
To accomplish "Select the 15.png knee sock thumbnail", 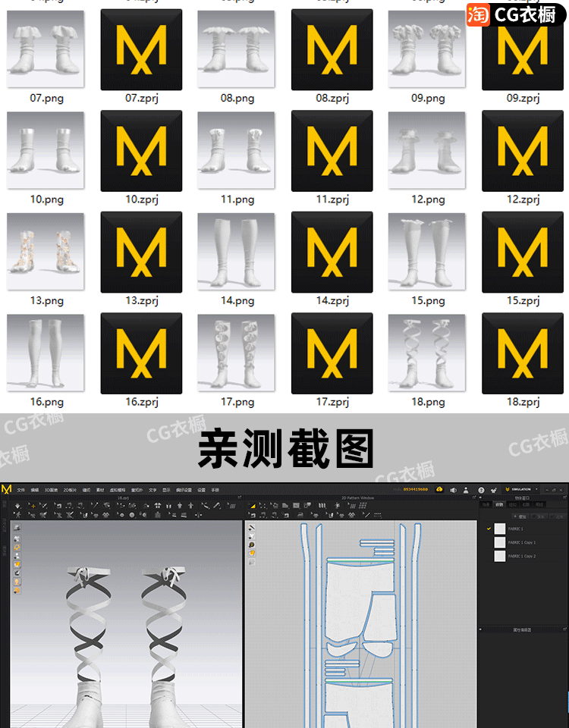I will (x=427, y=252).
